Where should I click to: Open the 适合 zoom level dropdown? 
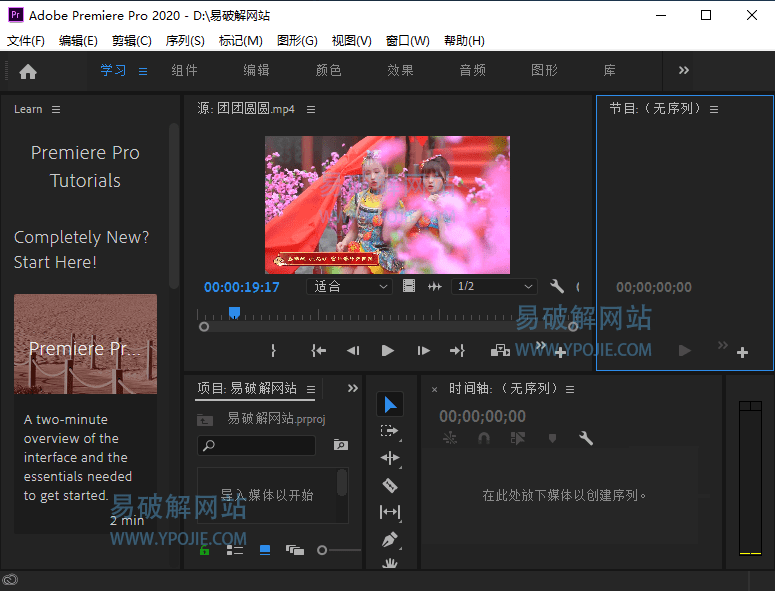pos(349,287)
